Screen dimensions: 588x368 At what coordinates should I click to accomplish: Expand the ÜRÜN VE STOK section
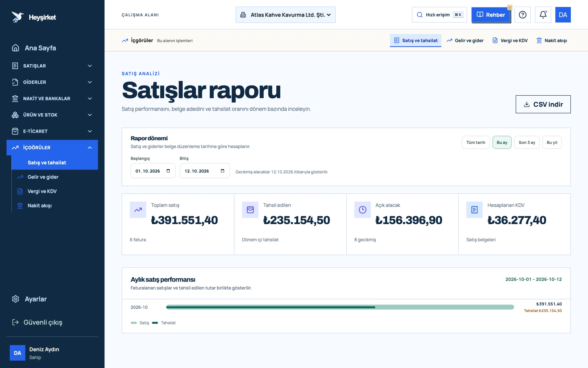tap(52, 115)
